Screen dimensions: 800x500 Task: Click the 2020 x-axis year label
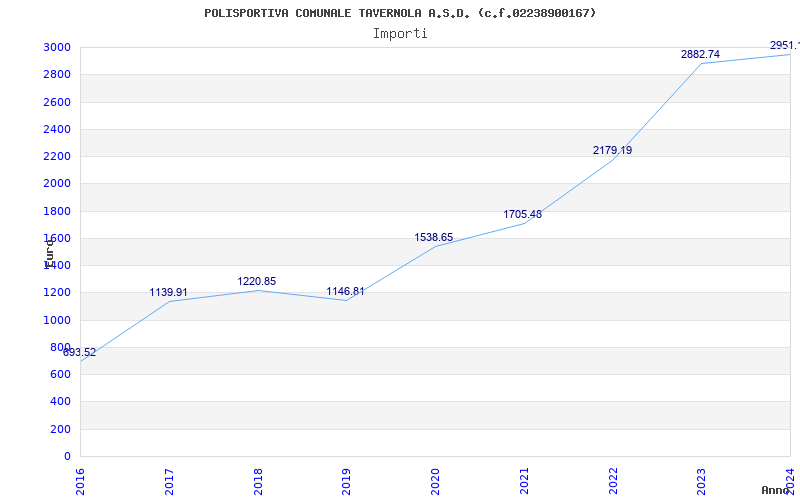435,481
